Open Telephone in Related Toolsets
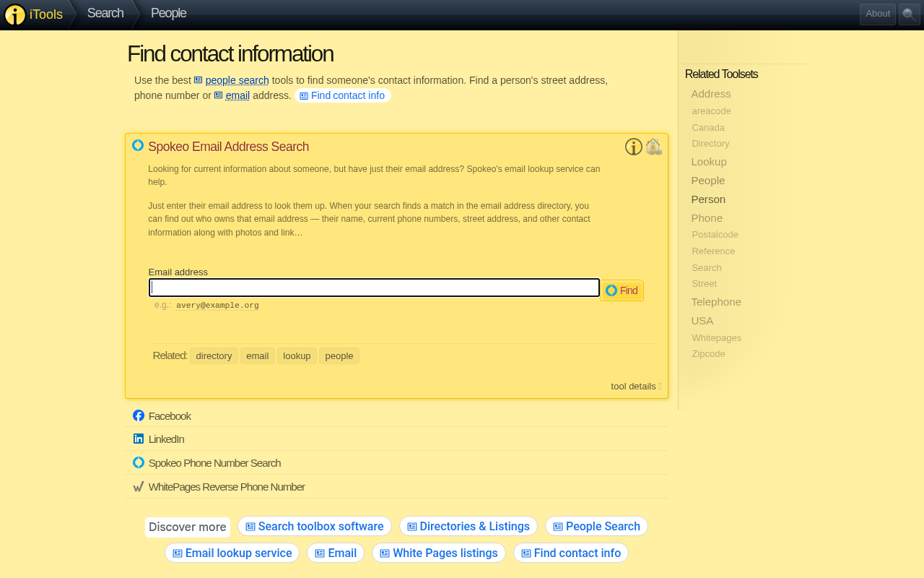Screen dimensions: 924x578 pyautogui.click(x=716, y=302)
